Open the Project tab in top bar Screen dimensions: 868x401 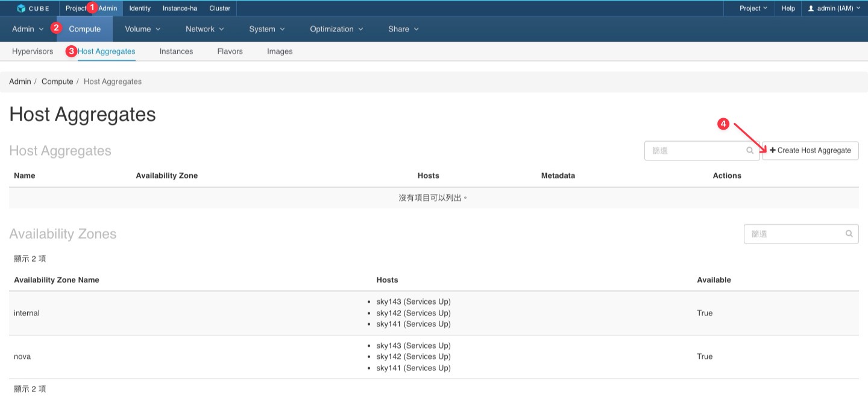[76, 8]
